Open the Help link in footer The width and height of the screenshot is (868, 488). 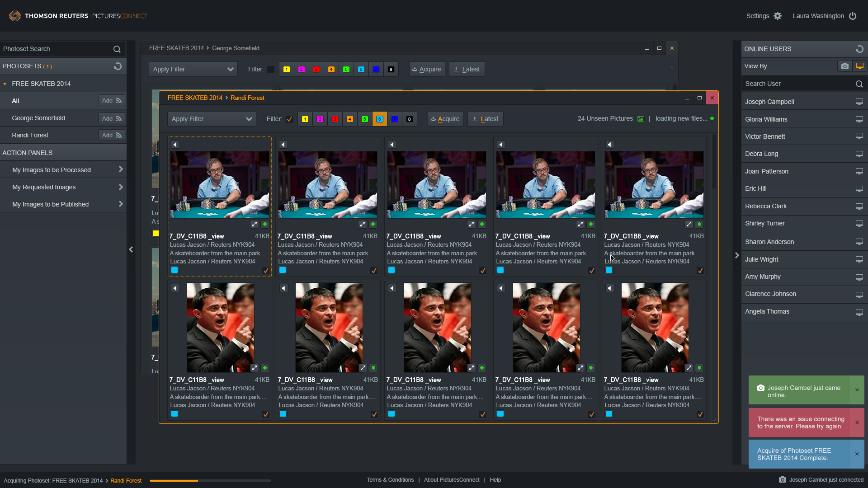point(495,480)
